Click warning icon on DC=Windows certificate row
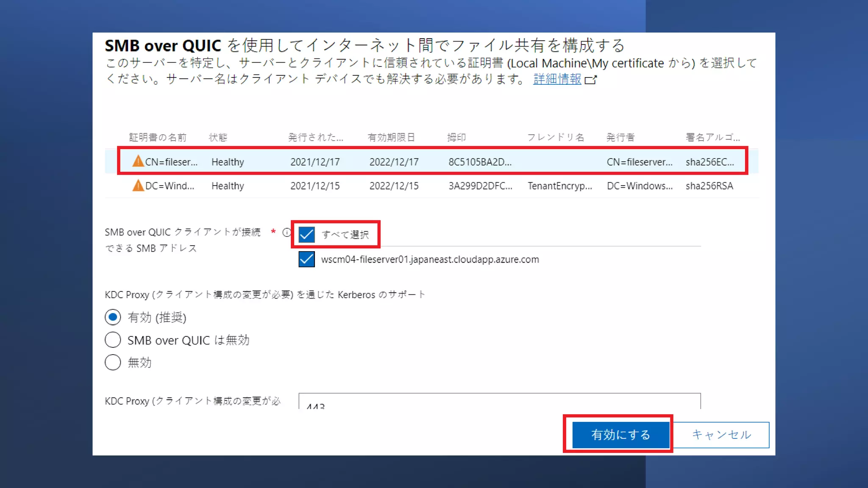Screen dimensions: 868x488 pyautogui.click(x=138, y=186)
